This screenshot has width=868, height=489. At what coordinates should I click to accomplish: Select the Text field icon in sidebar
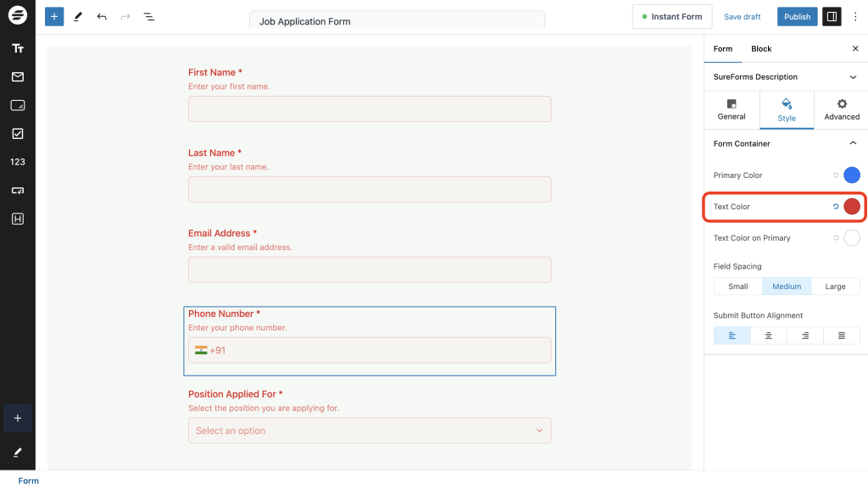click(x=17, y=48)
